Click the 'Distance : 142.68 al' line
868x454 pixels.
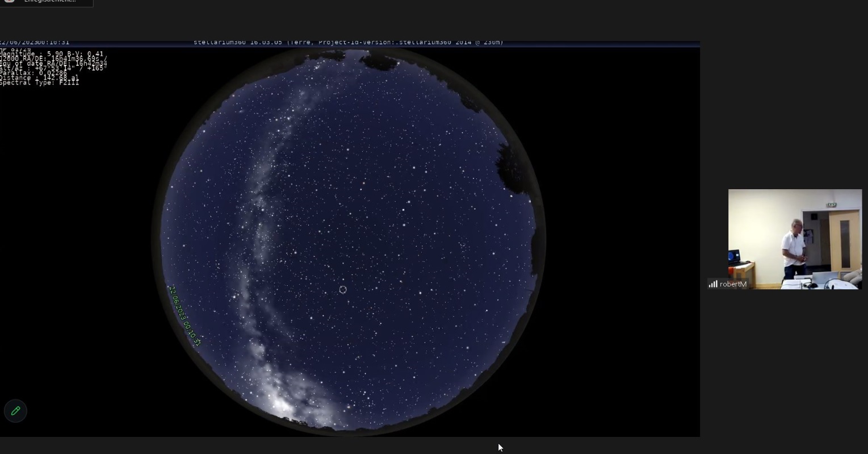pos(39,78)
